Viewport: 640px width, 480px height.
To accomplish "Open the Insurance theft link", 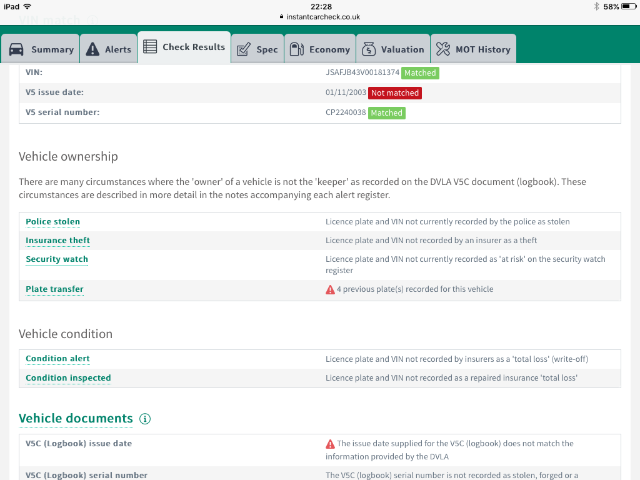I will [59, 241].
